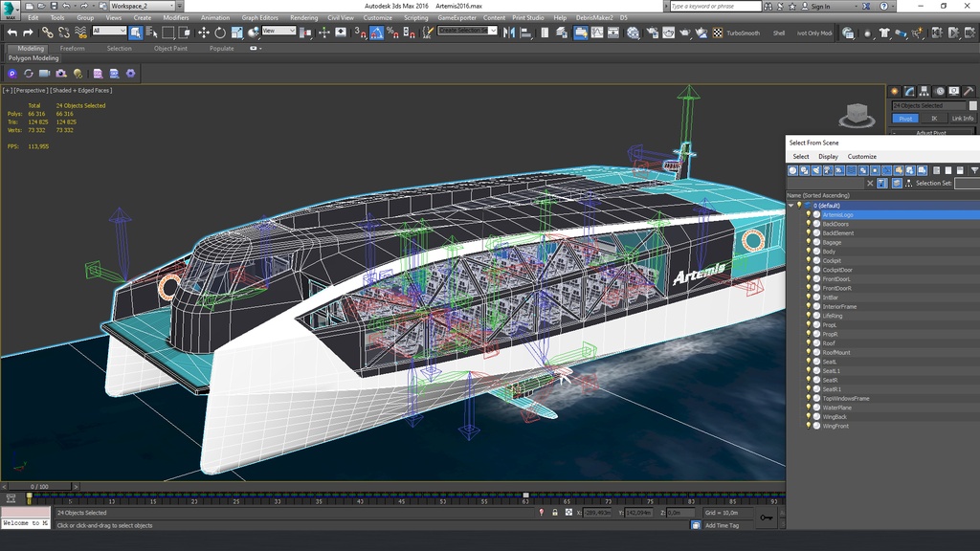Viewport: 980px width, 551px height.
Task: Open the Workspace_2 workspace dropdown
Action: 144,6
